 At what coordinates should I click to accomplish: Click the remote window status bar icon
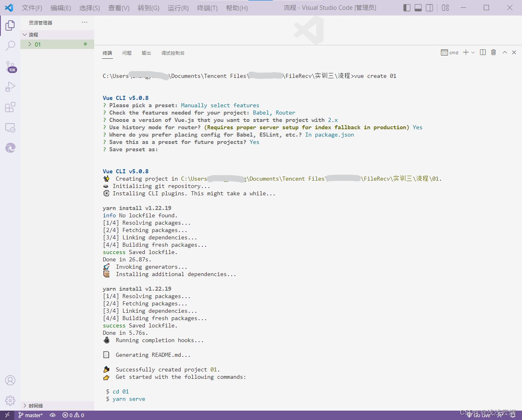[x=7, y=415]
